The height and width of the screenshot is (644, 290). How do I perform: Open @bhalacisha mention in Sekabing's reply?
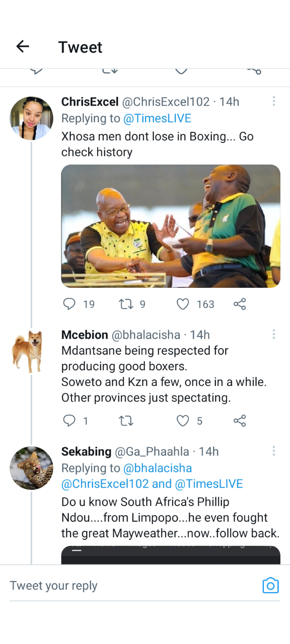(x=158, y=468)
